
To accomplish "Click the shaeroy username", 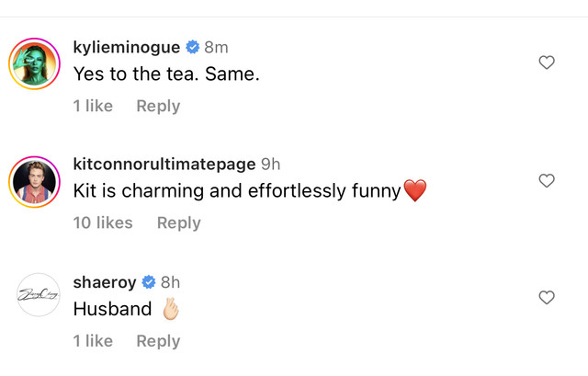I will [105, 282].
